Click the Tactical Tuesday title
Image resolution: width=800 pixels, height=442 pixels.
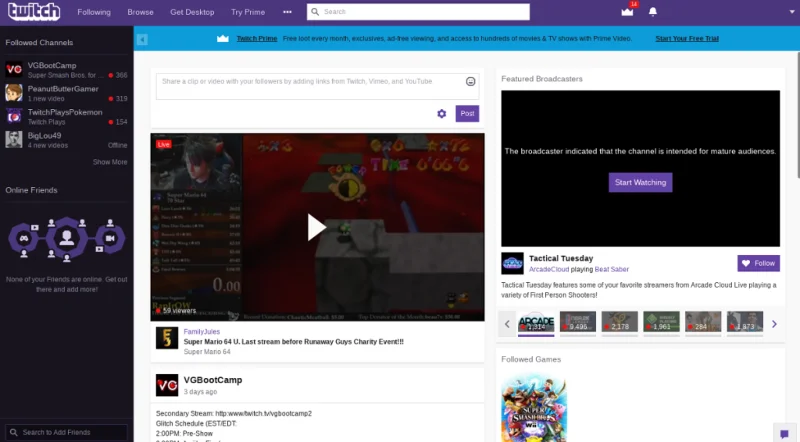[561, 259]
